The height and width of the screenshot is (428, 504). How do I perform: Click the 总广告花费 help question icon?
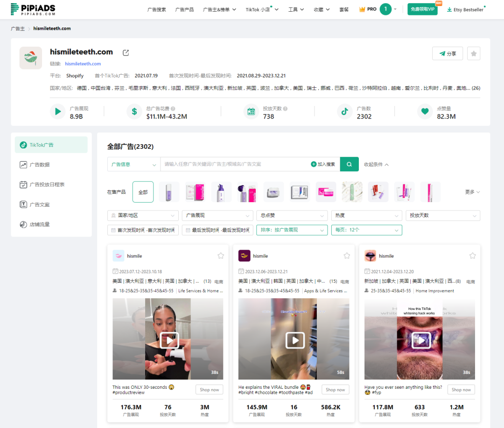pyautogui.click(x=173, y=109)
